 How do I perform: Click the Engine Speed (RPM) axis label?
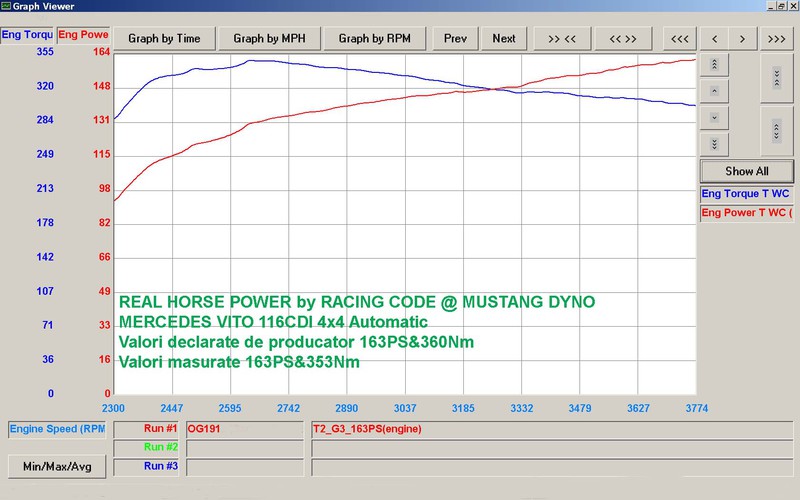pyautogui.click(x=57, y=429)
